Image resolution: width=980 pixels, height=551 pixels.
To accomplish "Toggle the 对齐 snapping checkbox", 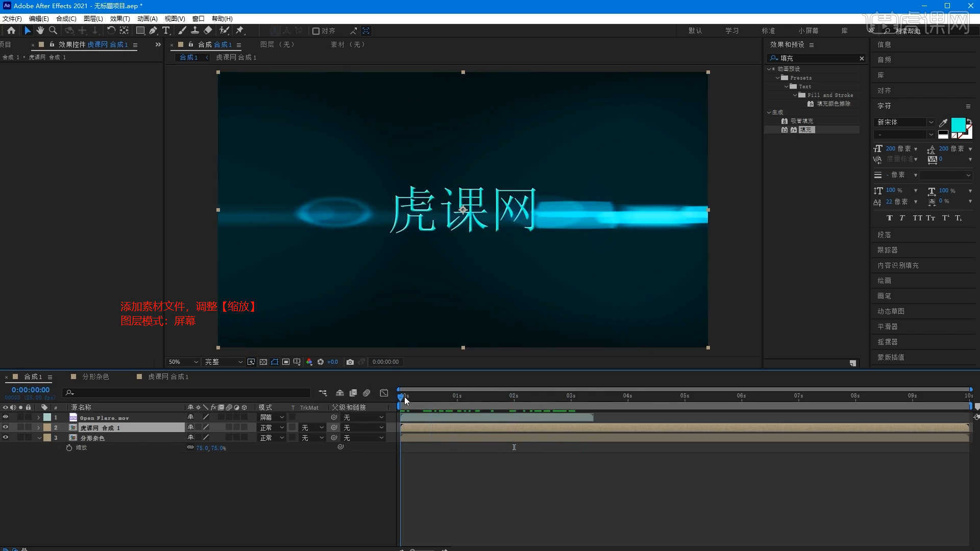I will [316, 31].
